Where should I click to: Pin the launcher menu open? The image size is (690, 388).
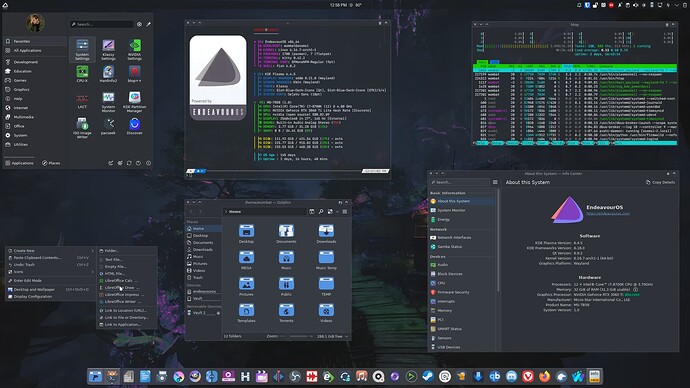tap(148, 24)
